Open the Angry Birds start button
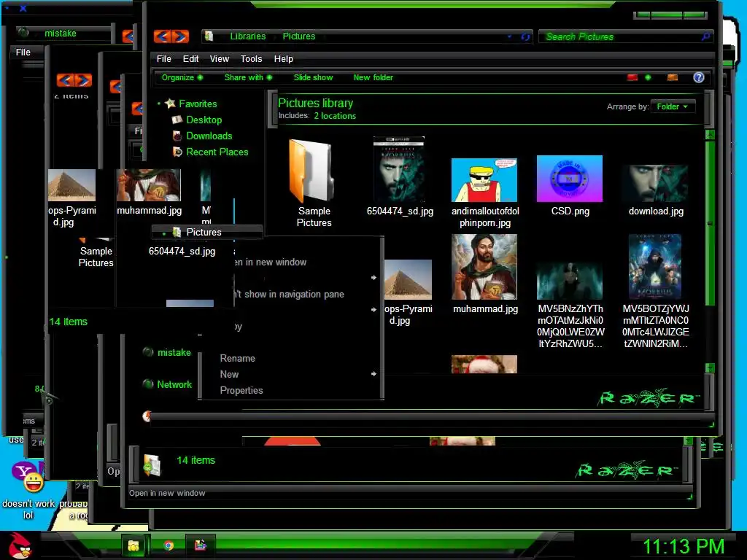 tap(20, 545)
